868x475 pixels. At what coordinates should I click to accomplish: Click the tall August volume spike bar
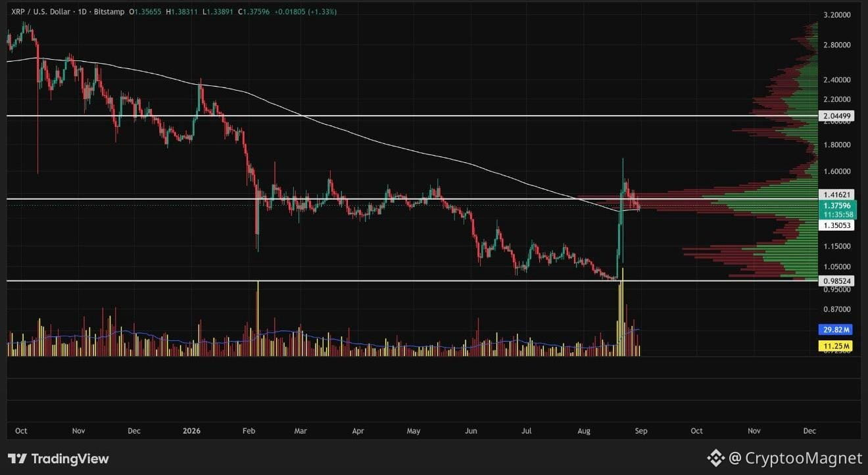(622, 312)
